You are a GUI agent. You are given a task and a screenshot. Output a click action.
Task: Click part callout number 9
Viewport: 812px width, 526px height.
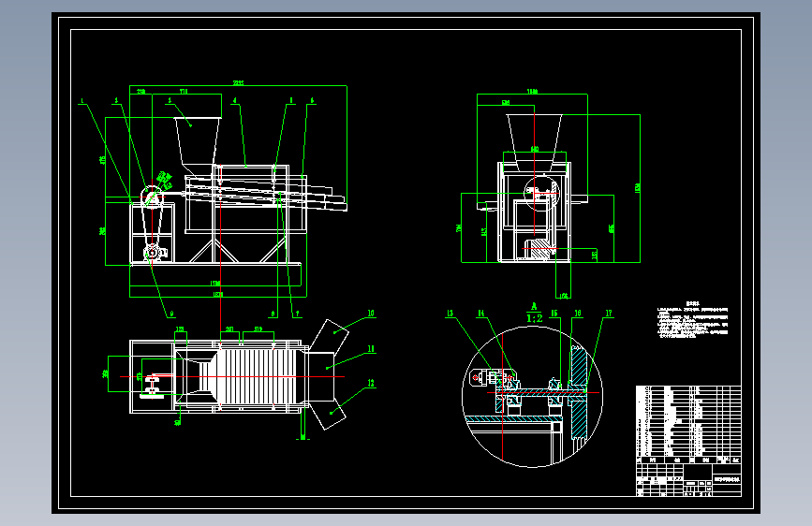pos(171,314)
